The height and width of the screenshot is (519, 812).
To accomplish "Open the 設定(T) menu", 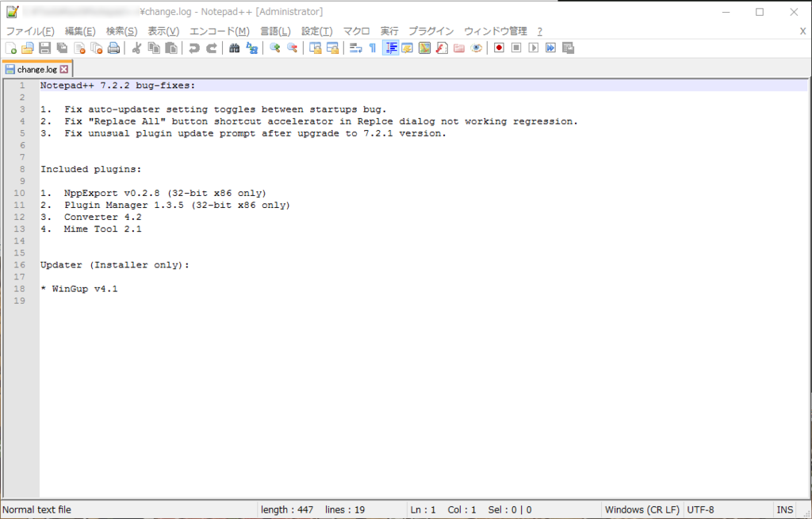I will (x=317, y=31).
